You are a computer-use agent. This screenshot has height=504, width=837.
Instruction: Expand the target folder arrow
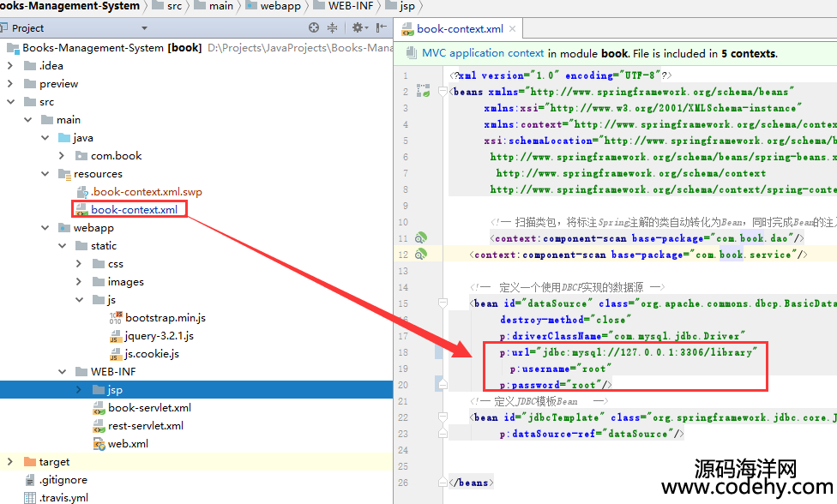(x=10, y=462)
